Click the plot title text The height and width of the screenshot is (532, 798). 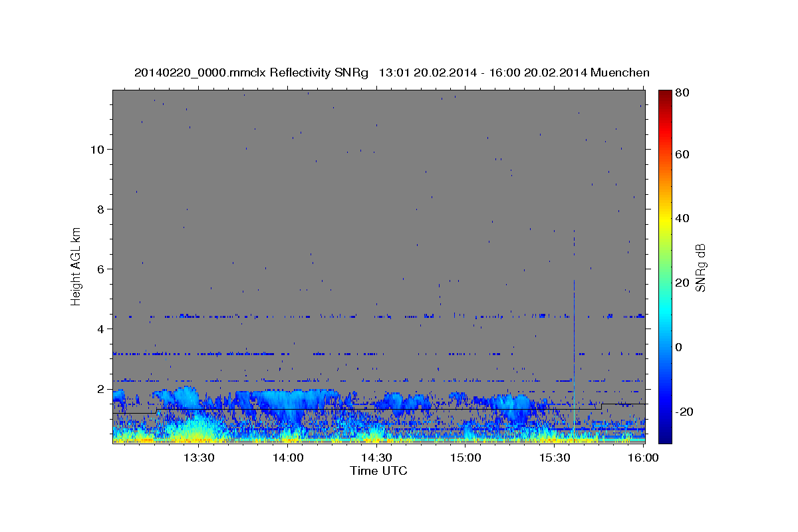coord(392,72)
